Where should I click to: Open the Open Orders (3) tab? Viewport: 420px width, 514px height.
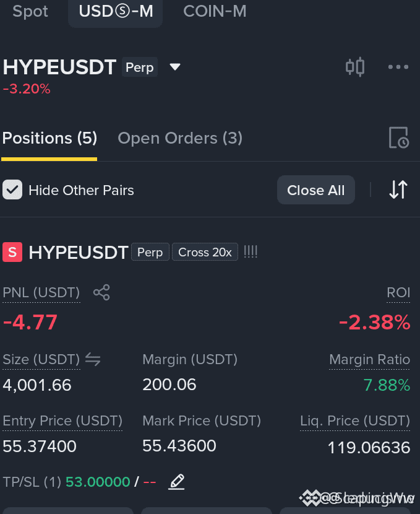pos(180,138)
